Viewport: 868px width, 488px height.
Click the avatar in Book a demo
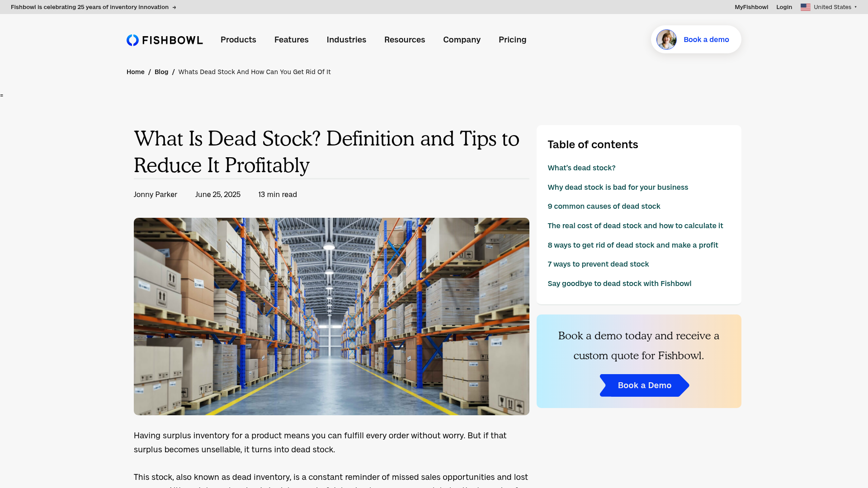click(x=666, y=40)
